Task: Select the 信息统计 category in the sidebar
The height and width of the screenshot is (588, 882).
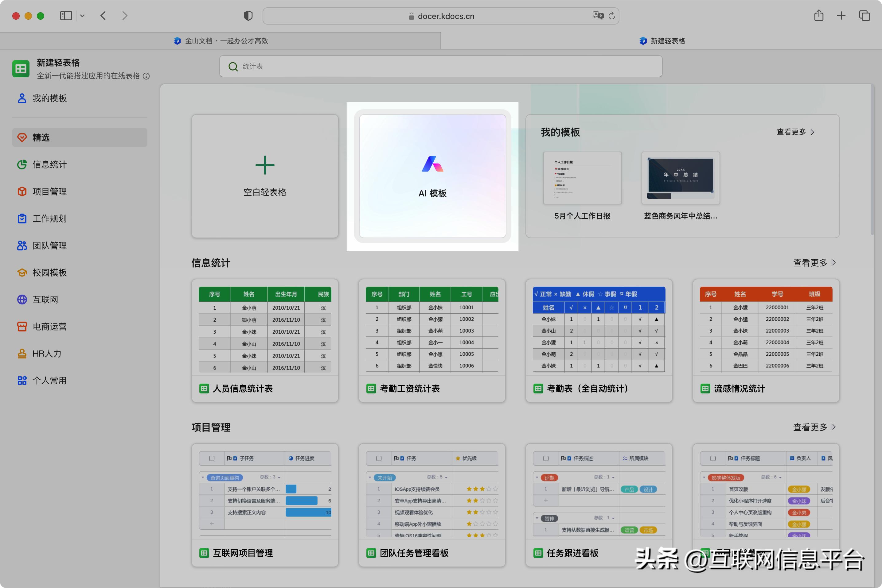Action: click(x=49, y=164)
